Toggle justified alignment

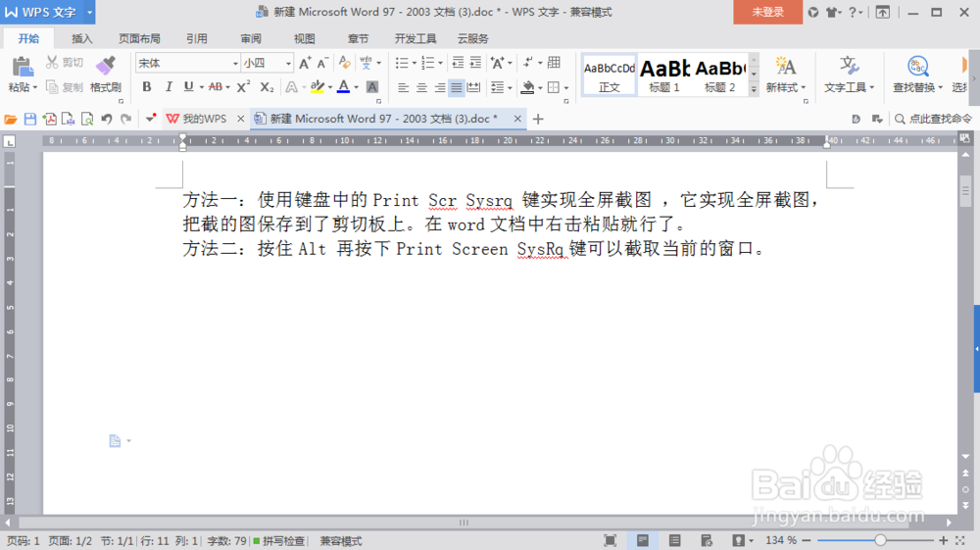point(457,87)
